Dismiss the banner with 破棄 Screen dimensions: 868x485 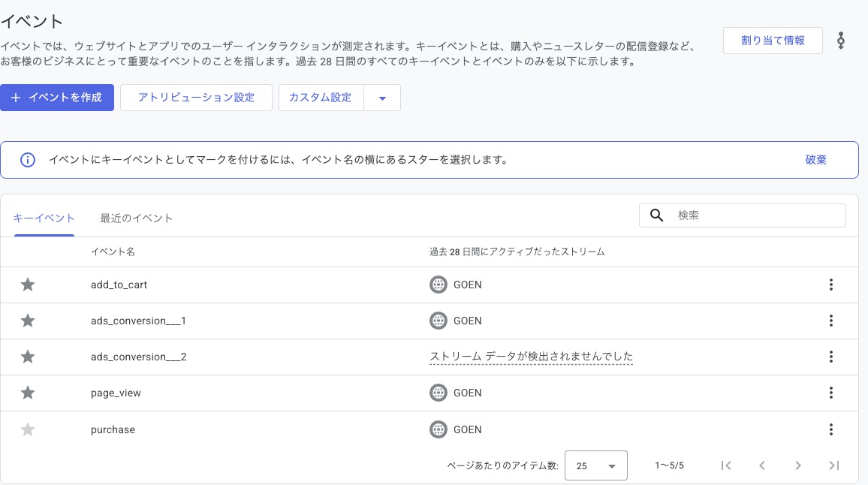tap(816, 160)
